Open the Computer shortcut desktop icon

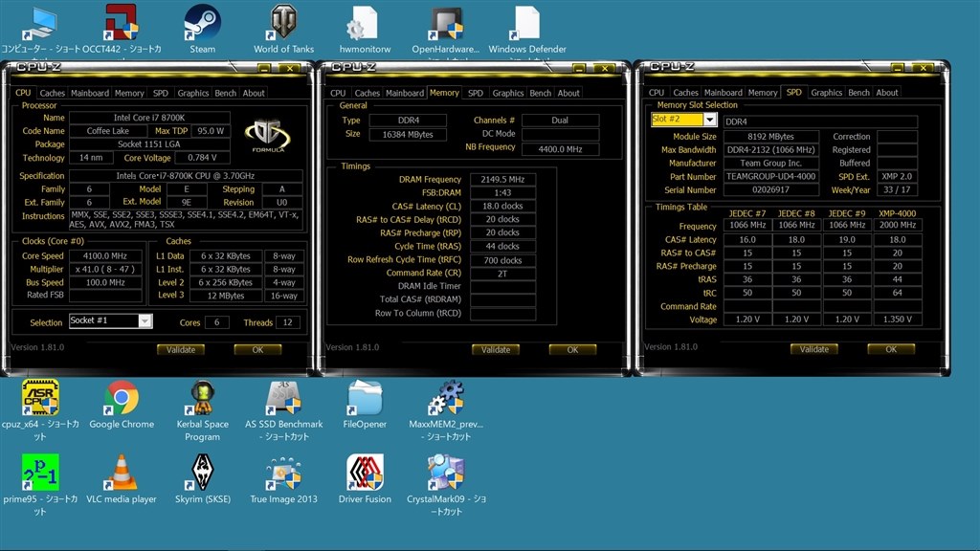39,24
